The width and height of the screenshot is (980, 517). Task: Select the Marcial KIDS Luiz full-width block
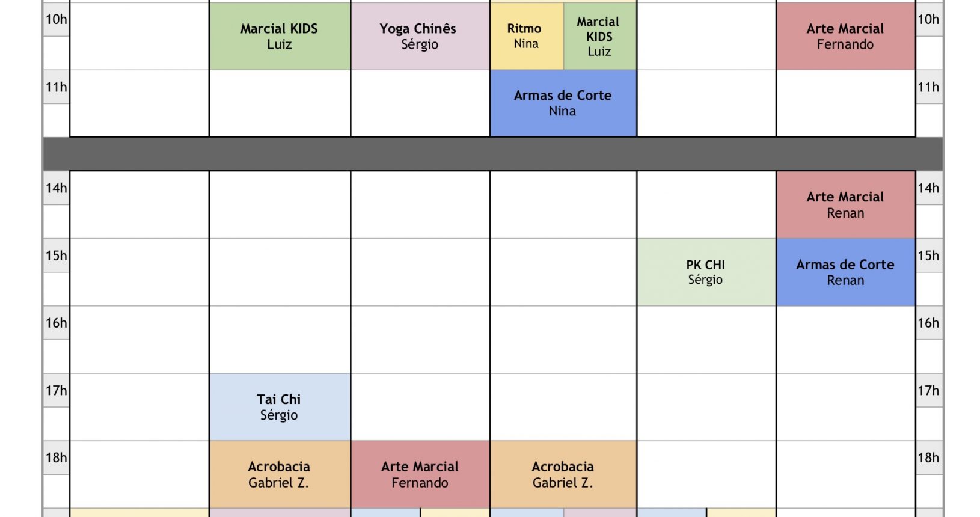280,36
